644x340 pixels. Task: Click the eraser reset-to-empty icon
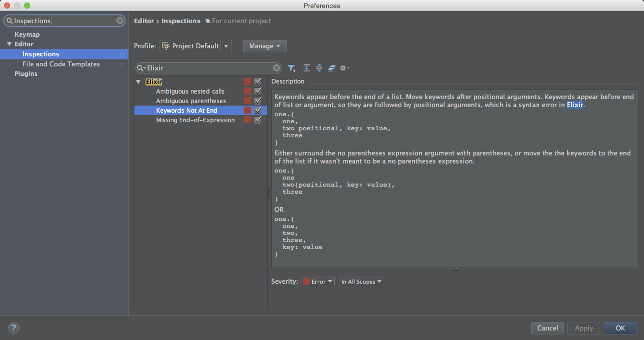[x=331, y=68]
